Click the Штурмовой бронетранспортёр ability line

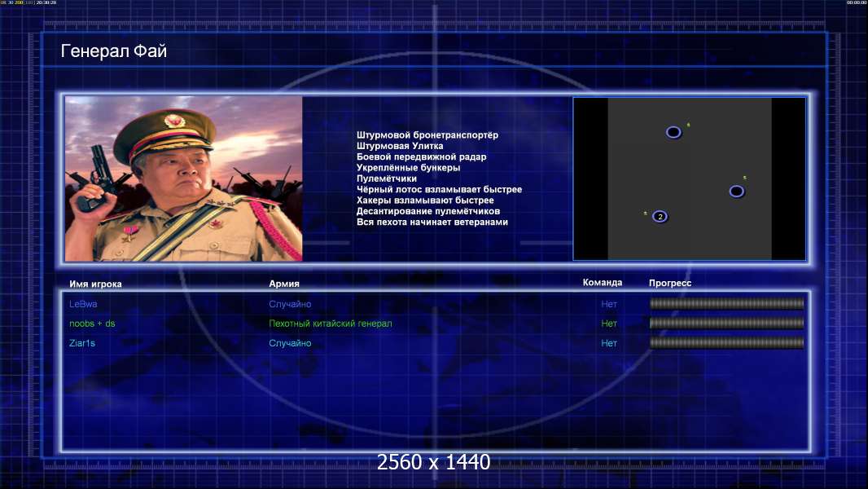pos(427,135)
